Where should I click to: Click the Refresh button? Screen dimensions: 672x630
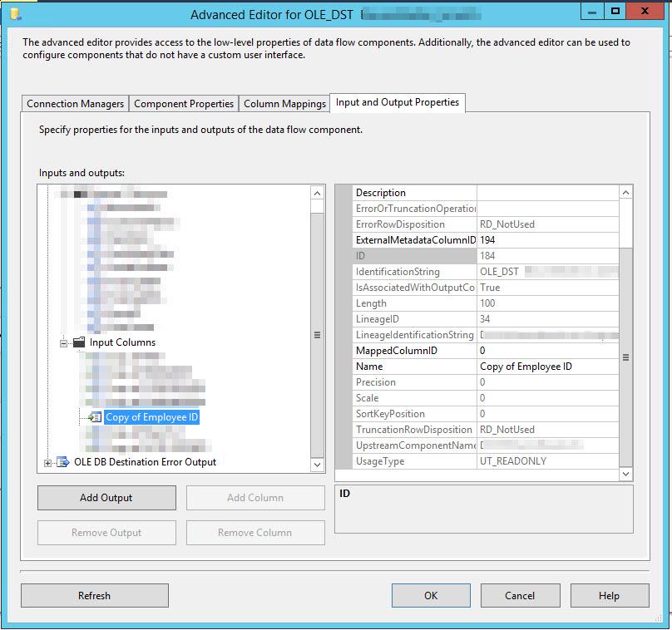point(95,596)
